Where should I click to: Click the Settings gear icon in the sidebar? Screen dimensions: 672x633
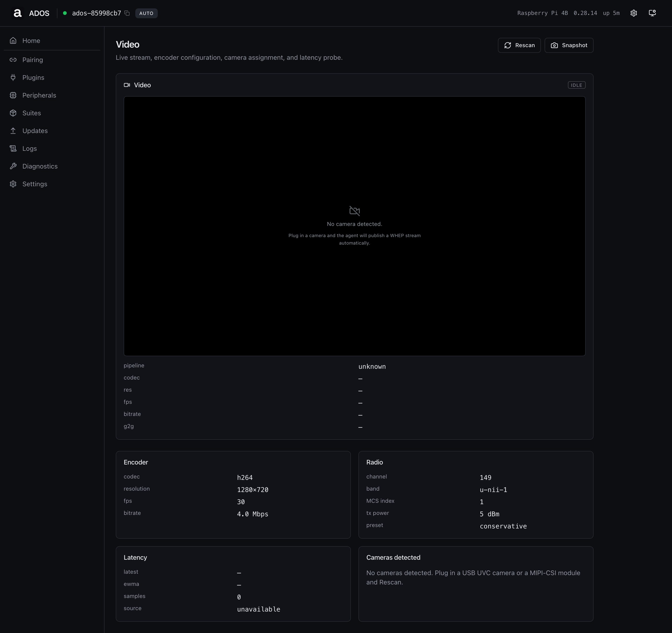(13, 184)
